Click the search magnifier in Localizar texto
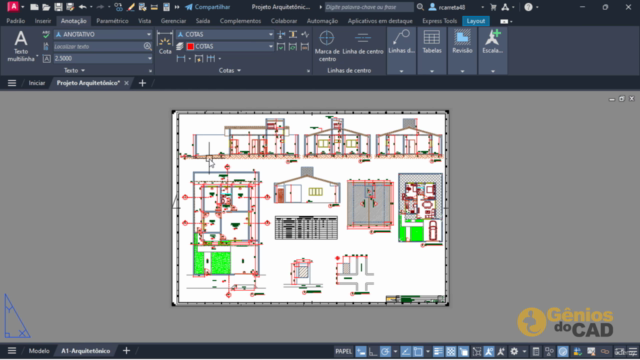640x360 pixels. (147, 47)
